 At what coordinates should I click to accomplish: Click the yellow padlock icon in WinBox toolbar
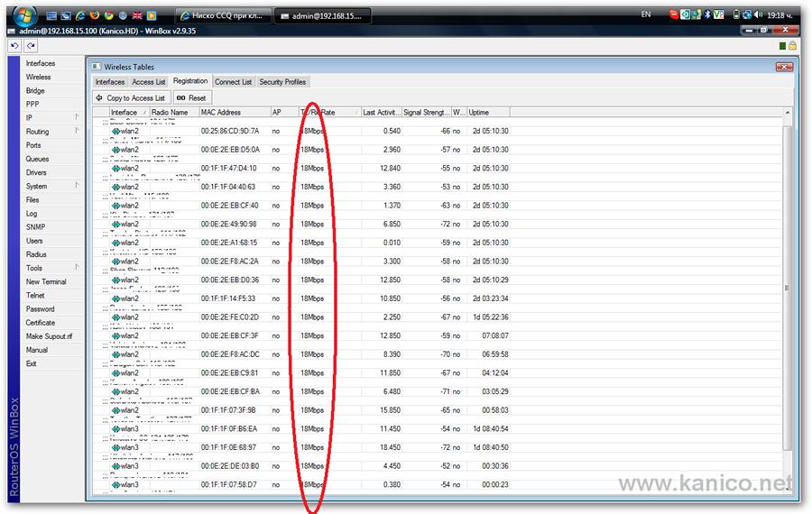pos(792,45)
